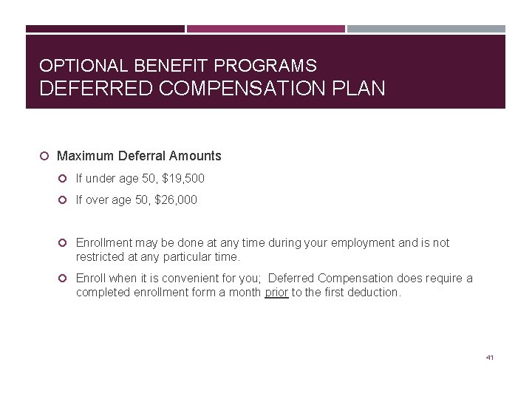Viewport: 532px width, 399px height.
Task: Select the "OPTIONAL BENEFIT PROGRAMS" subtitle text
Action: [x=178, y=66]
